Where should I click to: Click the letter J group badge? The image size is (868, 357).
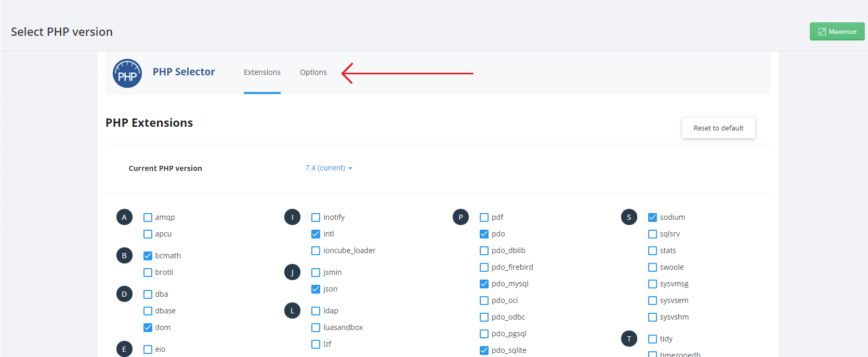click(x=293, y=272)
